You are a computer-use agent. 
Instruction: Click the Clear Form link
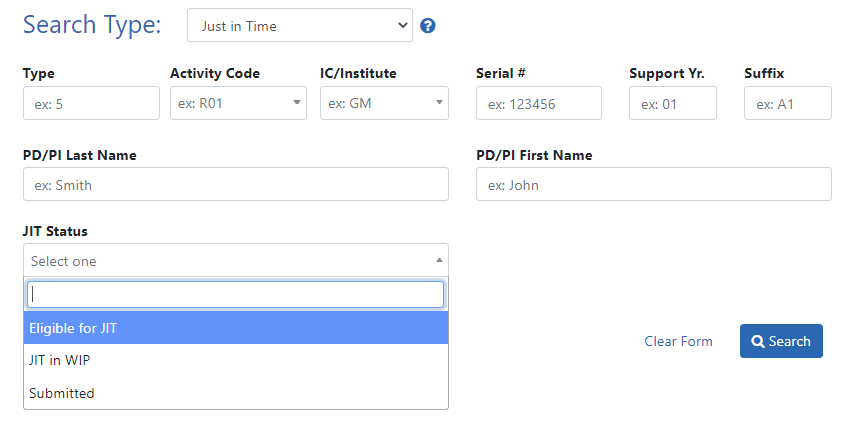(678, 341)
